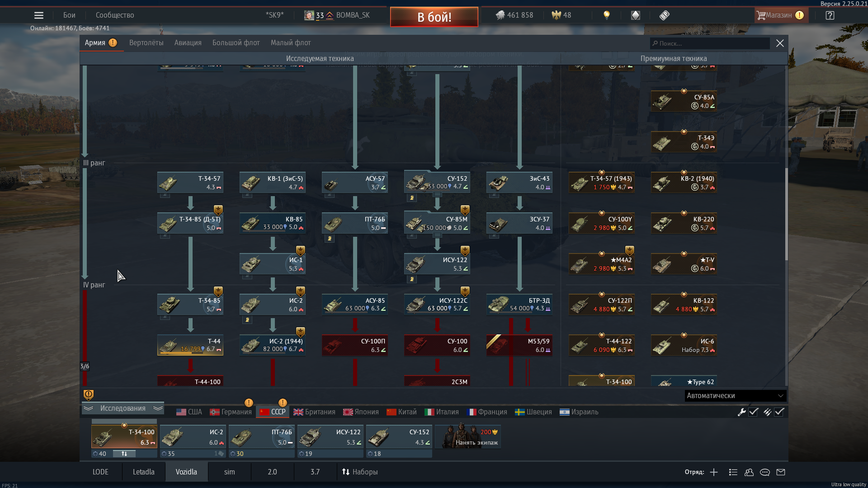
Task: Open the dice-shaped icon in top bar
Action: 636,15
